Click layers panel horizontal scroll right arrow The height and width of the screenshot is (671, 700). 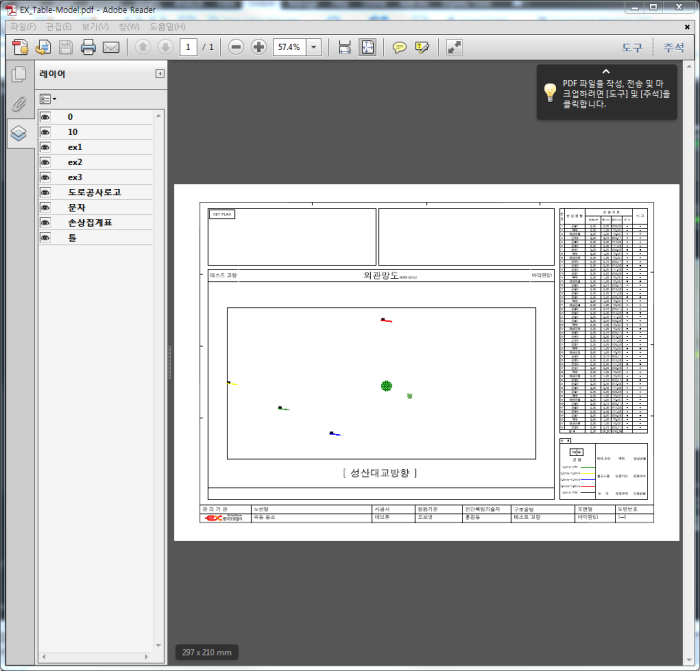pyautogui.click(x=146, y=657)
